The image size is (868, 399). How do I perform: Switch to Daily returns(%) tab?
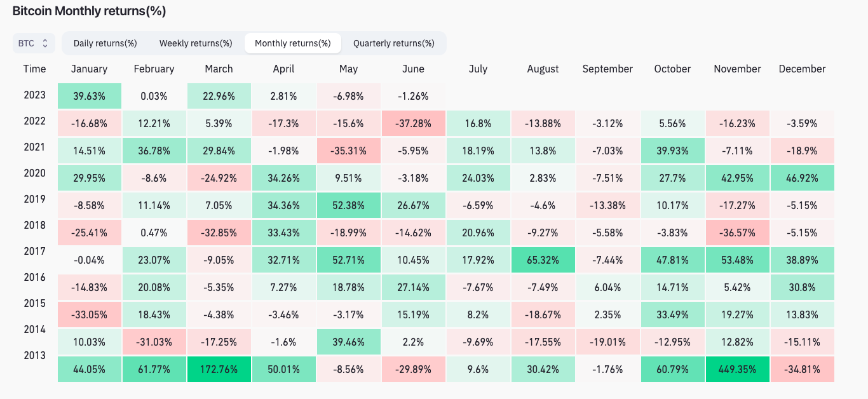click(105, 43)
